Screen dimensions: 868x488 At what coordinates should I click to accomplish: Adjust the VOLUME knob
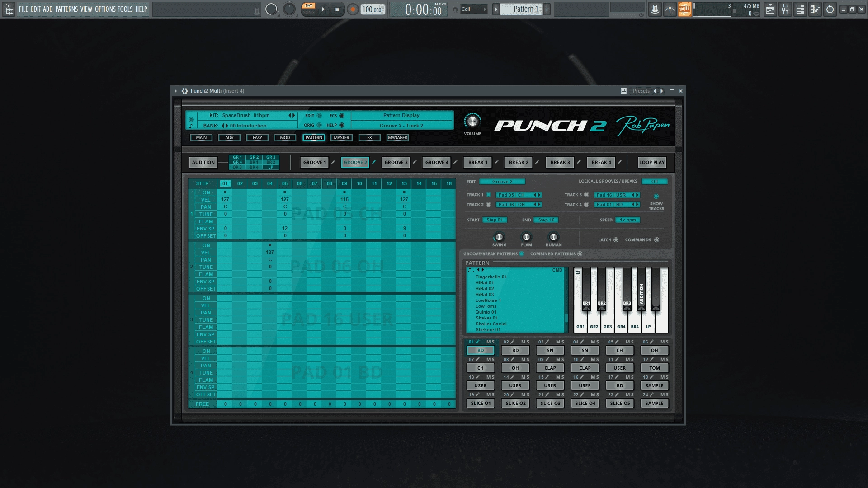(472, 121)
